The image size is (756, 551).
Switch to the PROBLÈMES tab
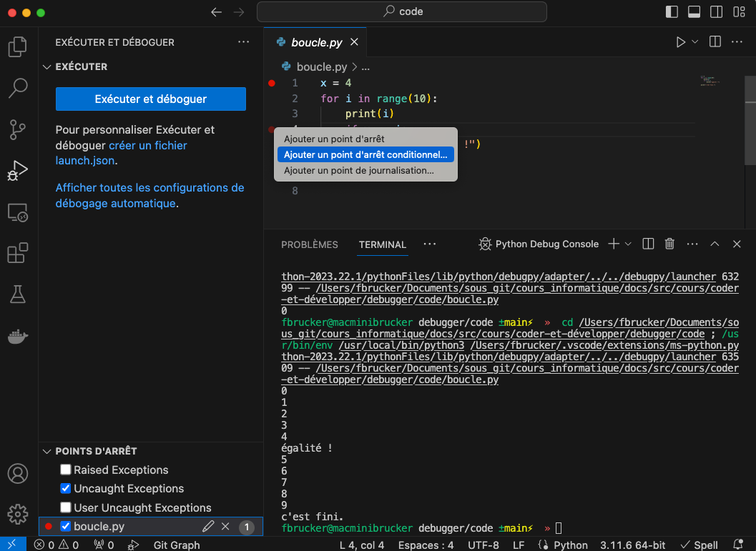tap(309, 244)
